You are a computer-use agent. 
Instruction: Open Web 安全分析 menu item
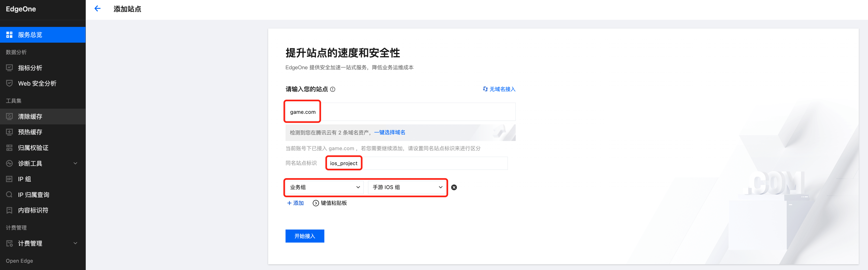(x=43, y=83)
